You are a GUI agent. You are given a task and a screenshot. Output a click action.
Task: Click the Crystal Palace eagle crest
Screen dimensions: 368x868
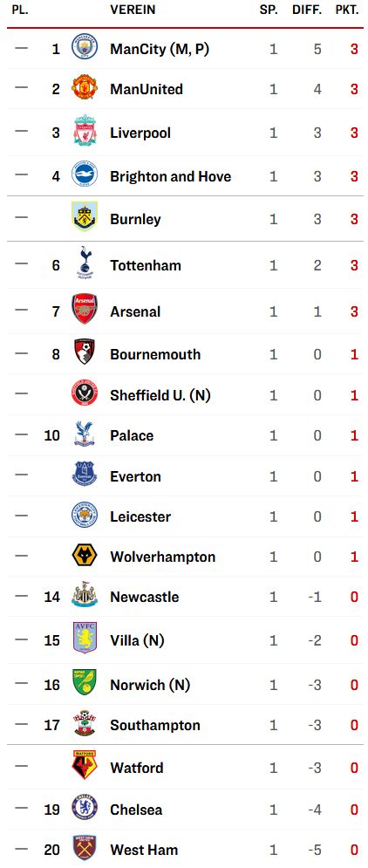coord(85,434)
